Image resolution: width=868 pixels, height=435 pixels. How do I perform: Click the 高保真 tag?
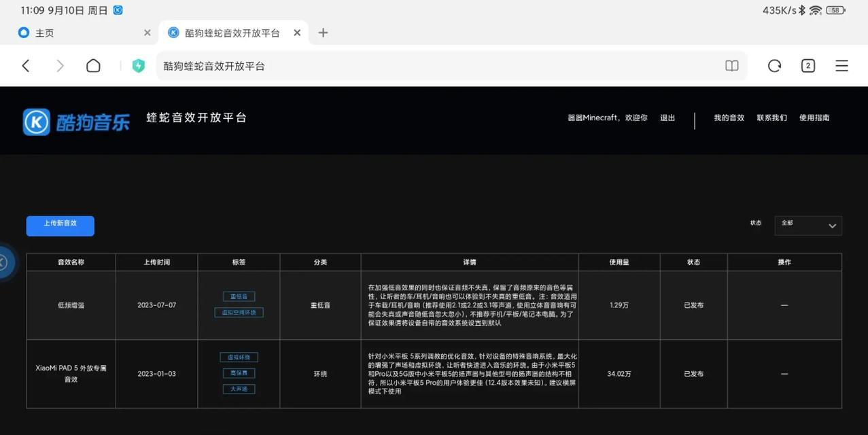pos(239,373)
